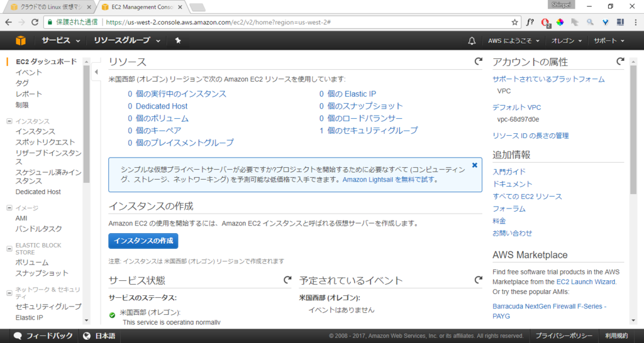This screenshot has width=644, height=343.
Task: Collapse the ネットワーク & セキュリティ section
Action: (x=9, y=293)
